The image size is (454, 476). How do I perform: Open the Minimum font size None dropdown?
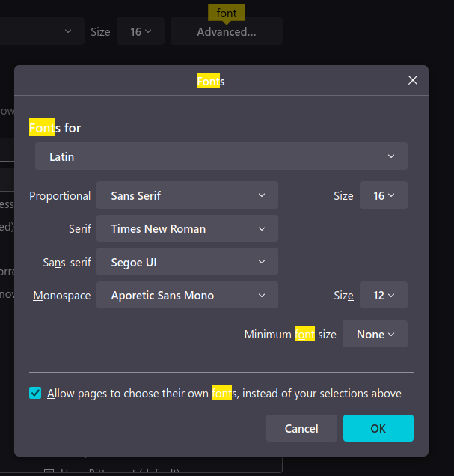375,334
